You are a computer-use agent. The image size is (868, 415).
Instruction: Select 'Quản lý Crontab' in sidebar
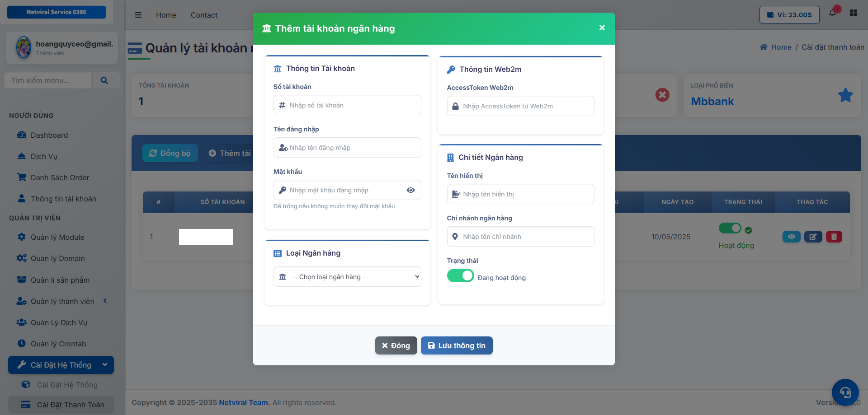58,344
